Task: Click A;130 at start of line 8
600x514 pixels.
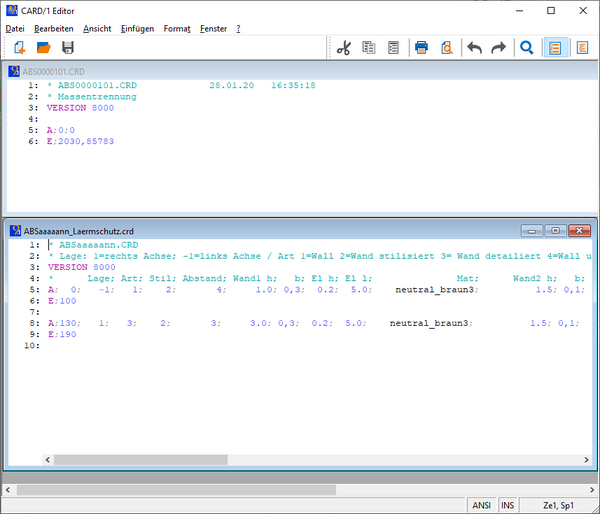Action: point(62,323)
